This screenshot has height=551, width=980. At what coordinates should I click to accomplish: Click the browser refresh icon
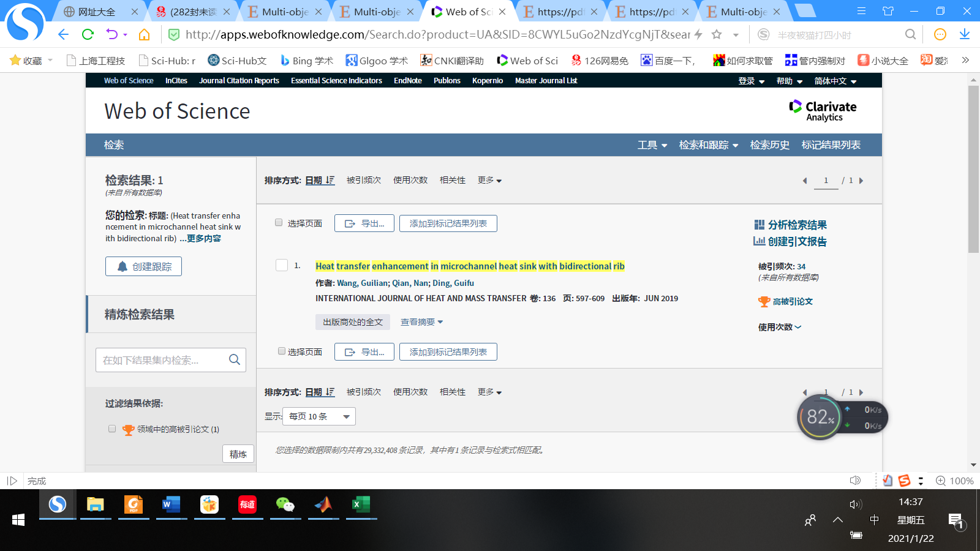pyautogui.click(x=88, y=34)
